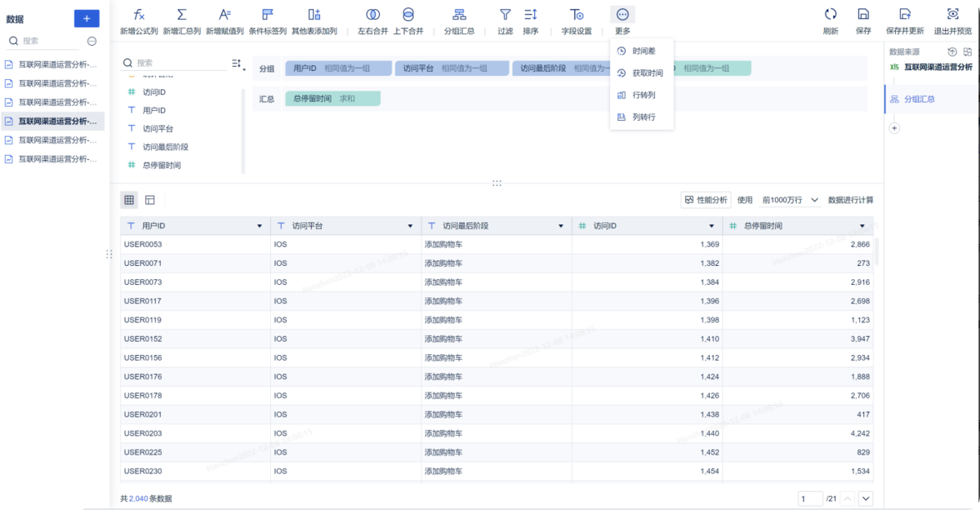Choose 时间差 from the 更多 menu
This screenshot has width=980, height=510.
pyautogui.click(x=642, y=51)
